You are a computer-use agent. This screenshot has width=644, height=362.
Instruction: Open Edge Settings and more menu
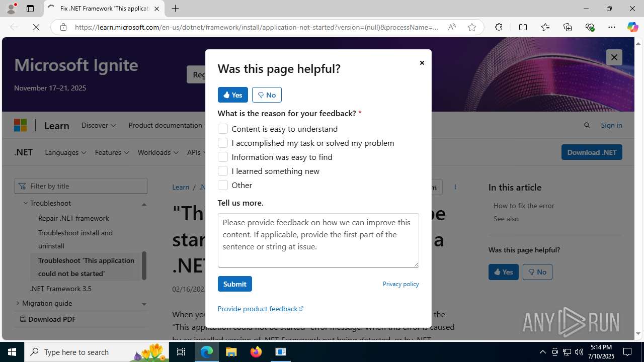pyautogui.click(x=612, y=27)
